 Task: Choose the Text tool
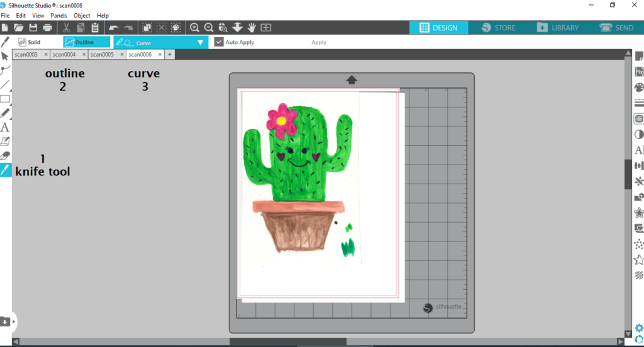[5, 127]
